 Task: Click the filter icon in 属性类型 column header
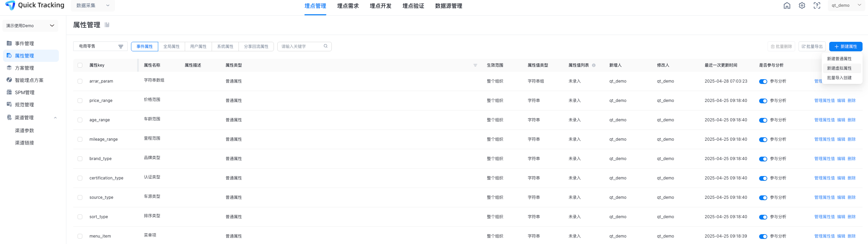click(x=475, y=65)
